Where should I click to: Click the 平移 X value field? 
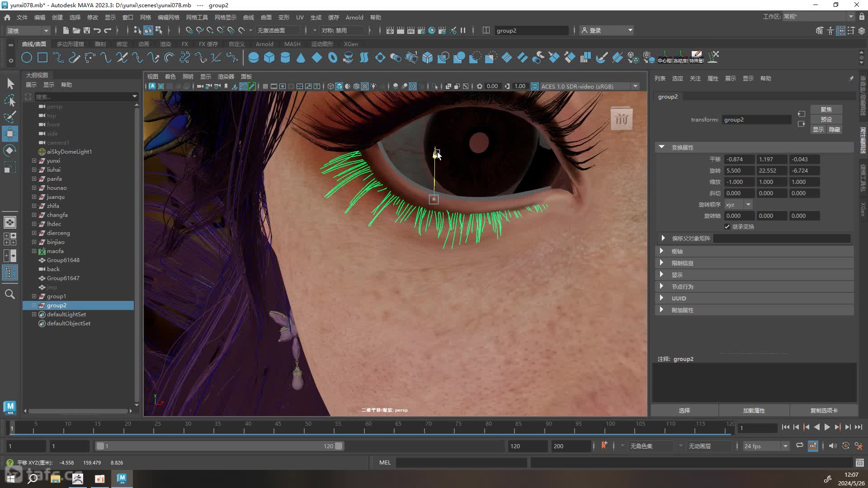click(x=739, y=159)
